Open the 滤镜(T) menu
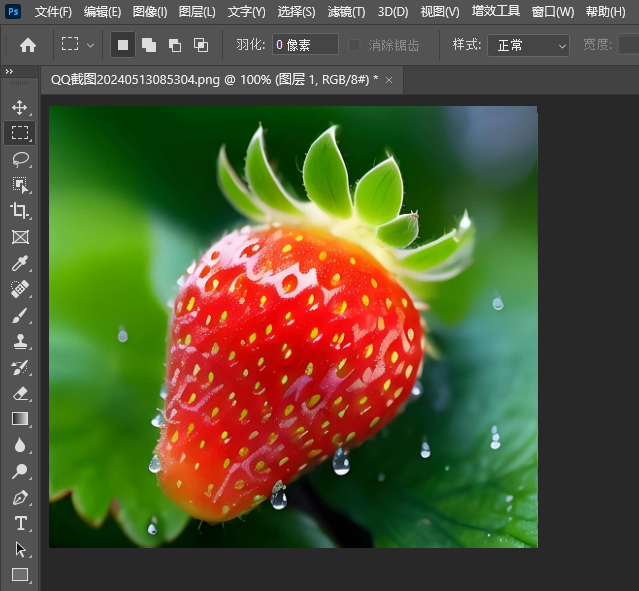 (x=346, y=12)
